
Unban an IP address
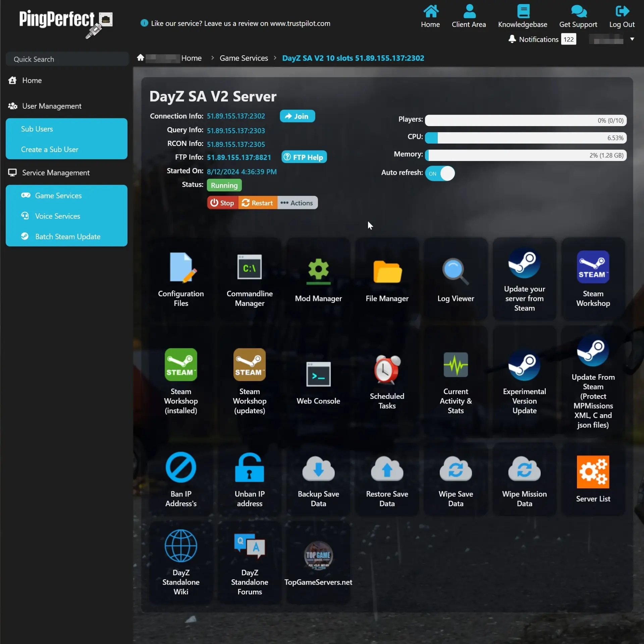[250, 480]
